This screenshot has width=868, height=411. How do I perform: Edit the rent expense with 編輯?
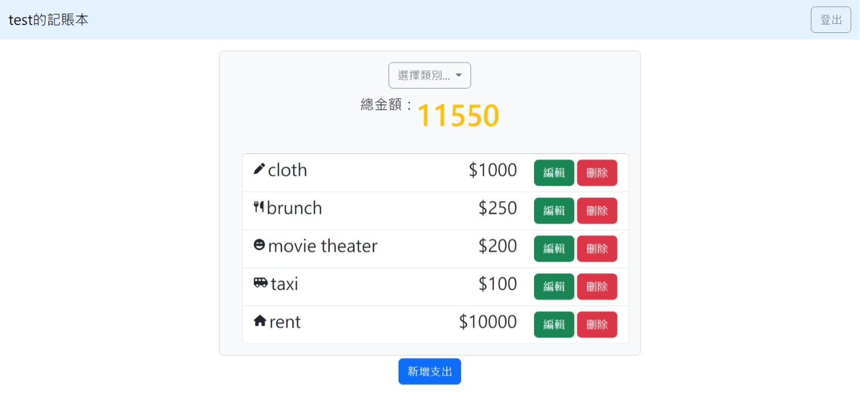554,325
